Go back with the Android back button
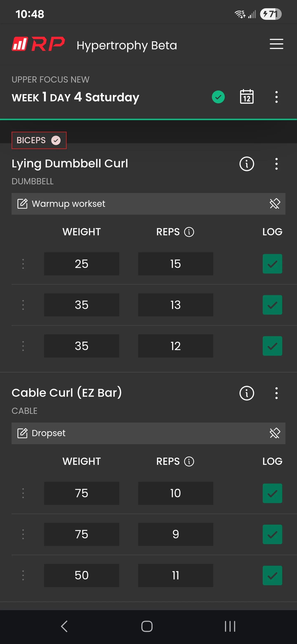 coord(64,626)
